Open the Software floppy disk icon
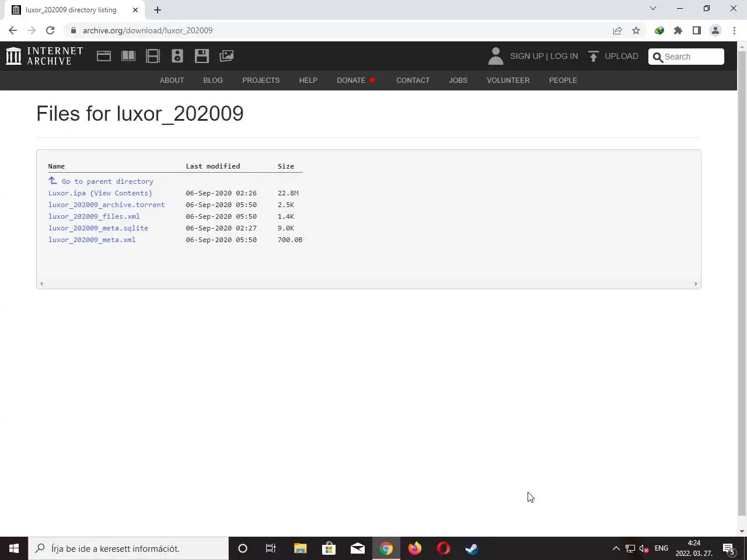This screenshot has width=747, height=560. (202, 56)
